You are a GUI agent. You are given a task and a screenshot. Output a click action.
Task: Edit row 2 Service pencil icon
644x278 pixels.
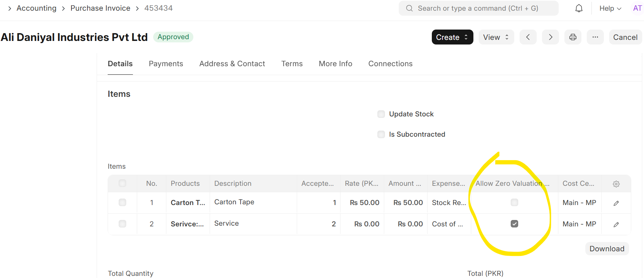pyautogui.click(x=616, y=224)
